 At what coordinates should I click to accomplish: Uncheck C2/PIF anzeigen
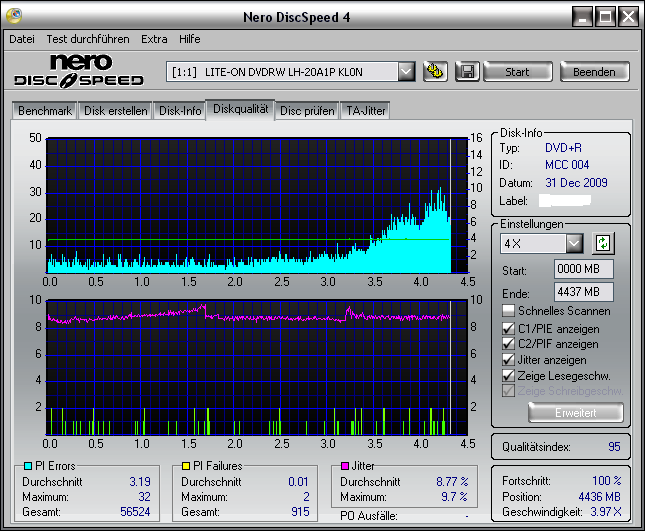coord(508,344)
